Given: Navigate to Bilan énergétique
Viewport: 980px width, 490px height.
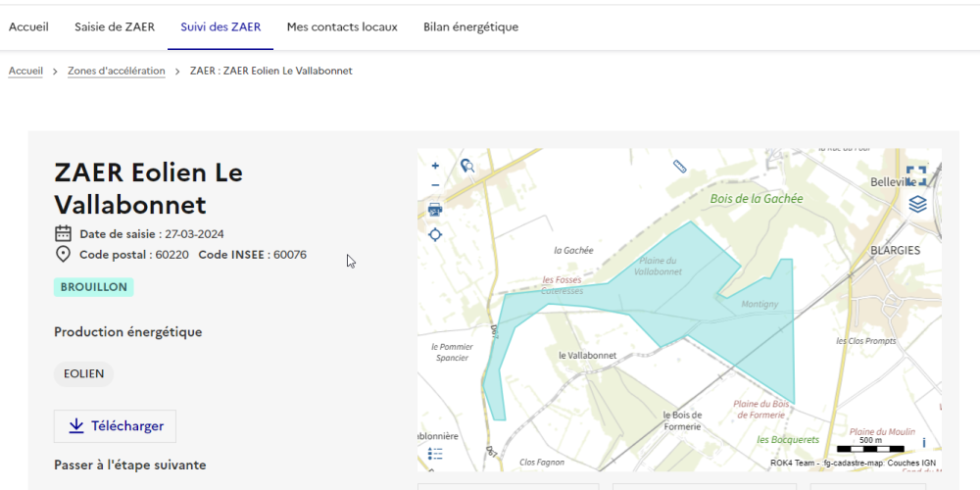Looking at the screenshot, I should [470, 27].
